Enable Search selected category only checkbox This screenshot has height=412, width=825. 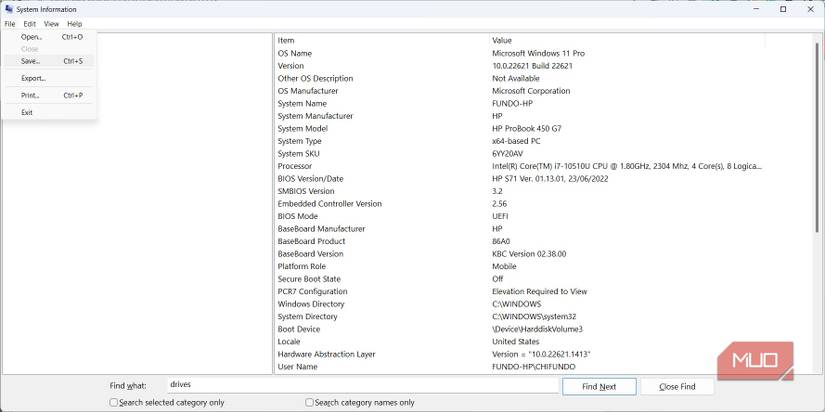pyautogui.click(x=114, y=403)
